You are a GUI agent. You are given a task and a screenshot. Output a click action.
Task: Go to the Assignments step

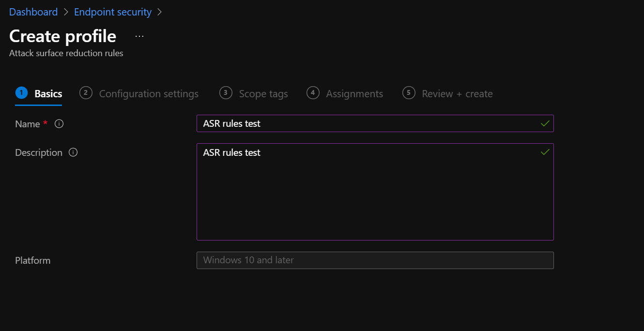pos(354,93)
